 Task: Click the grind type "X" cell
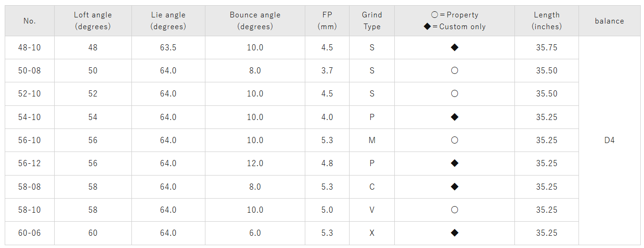[x=372, y=233]
